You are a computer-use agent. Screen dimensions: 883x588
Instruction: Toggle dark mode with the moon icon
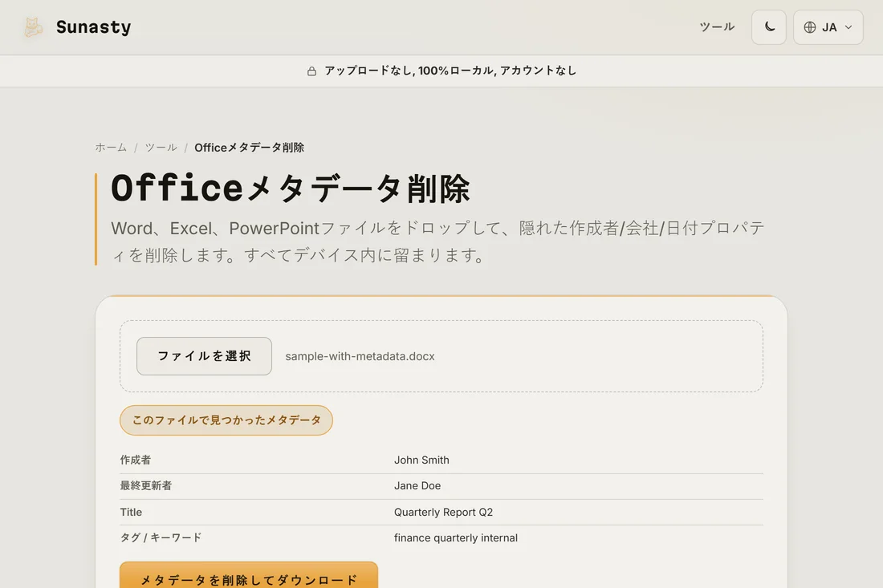coord(769,27)
